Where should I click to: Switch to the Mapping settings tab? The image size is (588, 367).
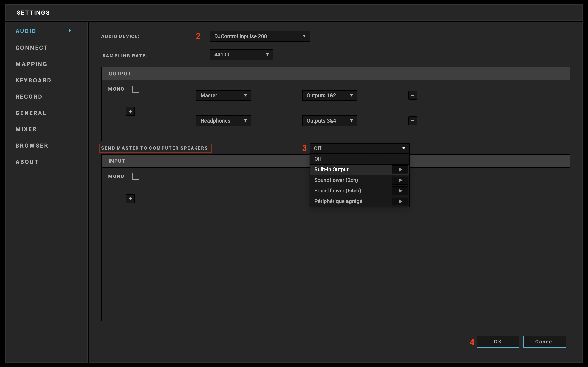pos(31,64)
